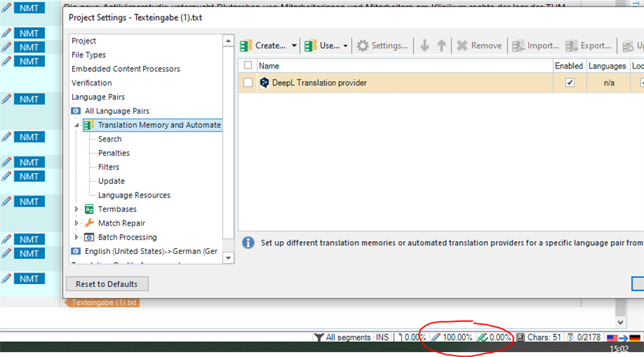
Task: Tick the DeepL provider row selection checkbox
Action: click(x=248, y=82)
